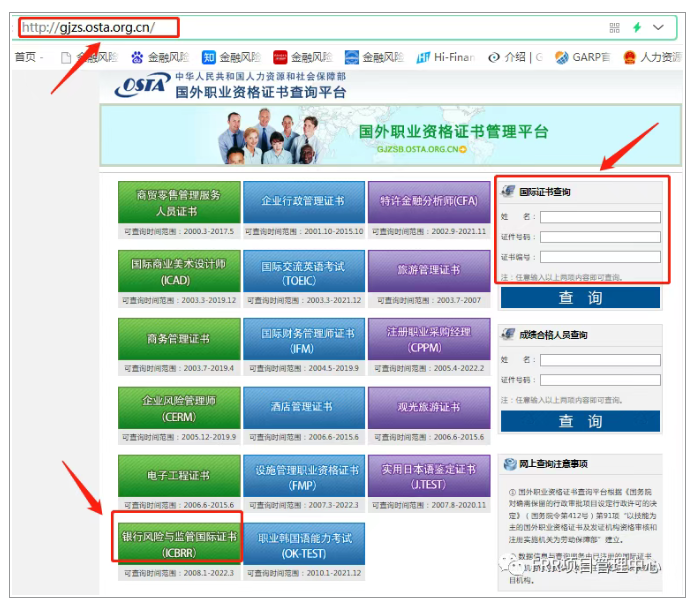Select 实用日本语鉴定证书(J.TEST) tile
This screenshot has width=692, height=606.
(429, 476)
